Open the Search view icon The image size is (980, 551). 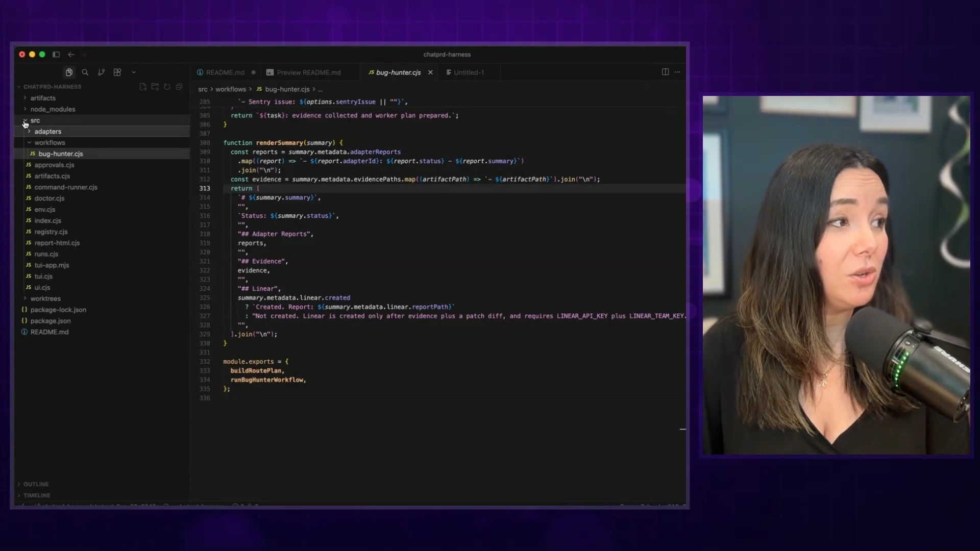[85, 72]
